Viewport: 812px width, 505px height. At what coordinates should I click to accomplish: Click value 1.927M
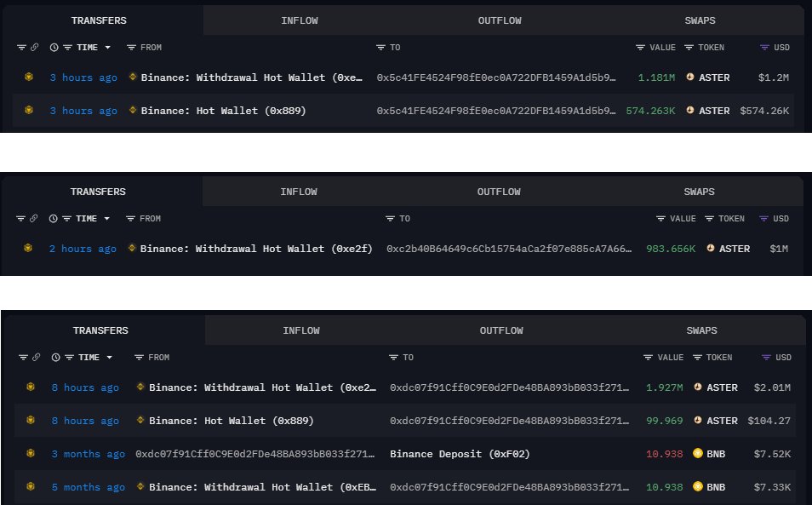click(x=665, y=387)
